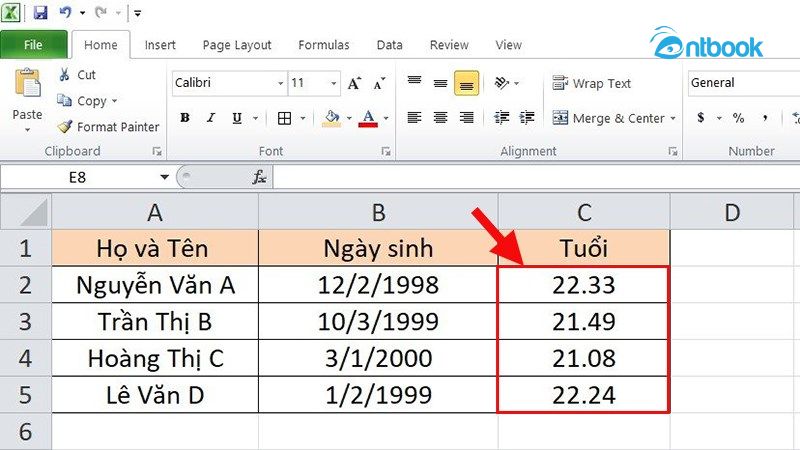Customize the Quick Access Toolbar dropdown

point(137,13)
